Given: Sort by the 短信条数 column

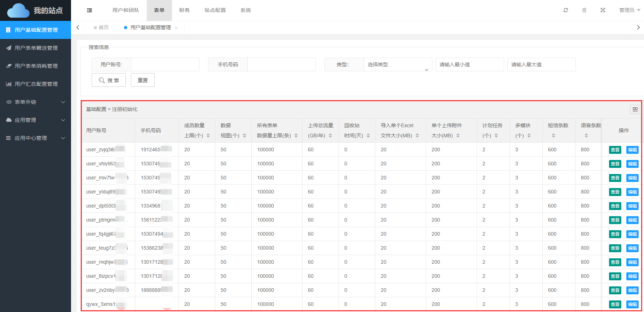Looking at the screenshot, I should pyautogui.click(x=553, y=136).
